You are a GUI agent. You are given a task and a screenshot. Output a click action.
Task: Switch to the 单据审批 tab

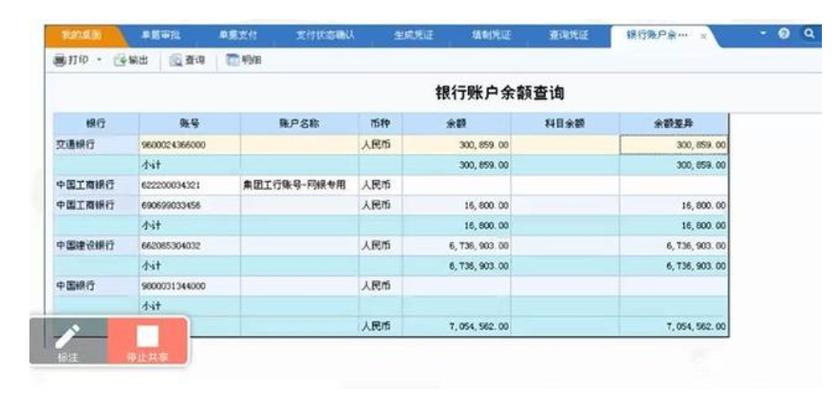point(160,36)
